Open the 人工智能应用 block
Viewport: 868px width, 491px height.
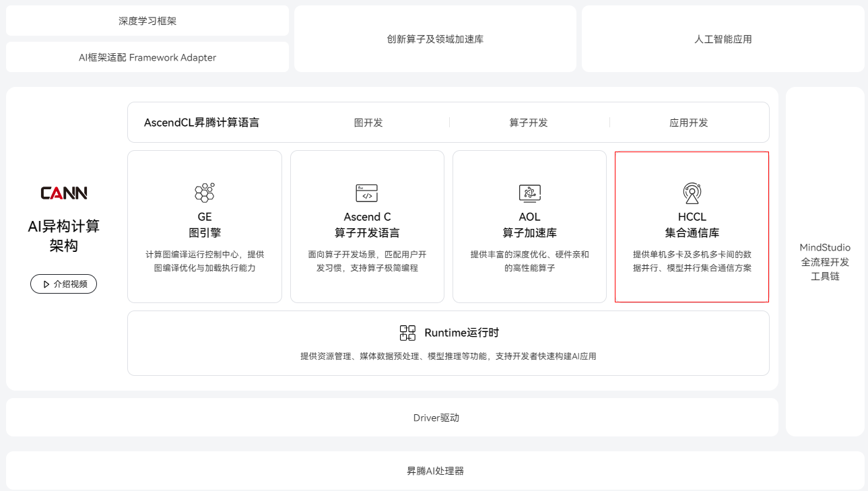pyautogui.click(x=723, y=39)
